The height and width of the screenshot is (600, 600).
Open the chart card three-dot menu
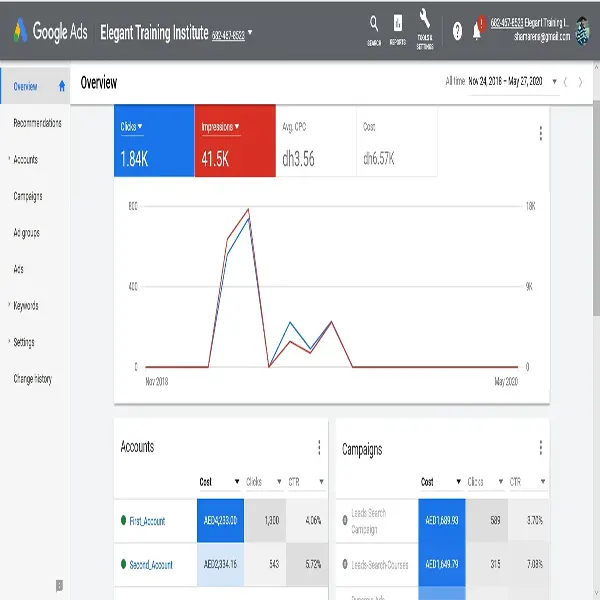[x=541, y=133]
